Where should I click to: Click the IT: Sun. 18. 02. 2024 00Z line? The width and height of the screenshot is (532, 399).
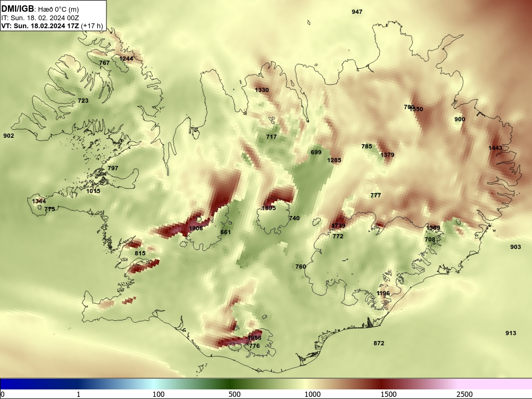40,18
